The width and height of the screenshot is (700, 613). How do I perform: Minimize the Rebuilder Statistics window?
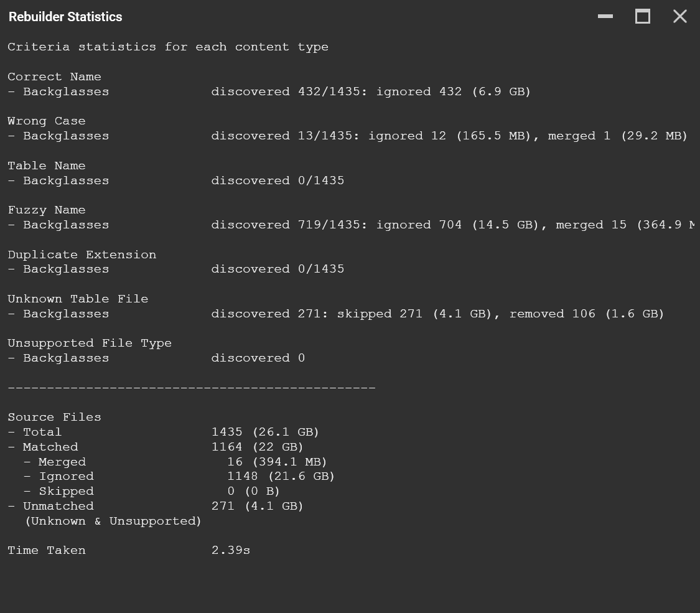pyautogui.click(x=605, y=17)
